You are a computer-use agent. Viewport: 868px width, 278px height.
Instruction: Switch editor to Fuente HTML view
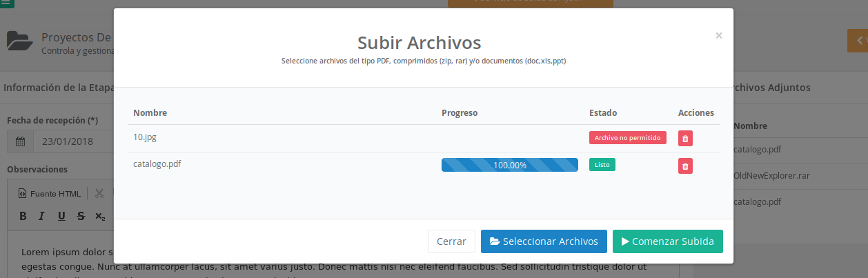point(50,193)
